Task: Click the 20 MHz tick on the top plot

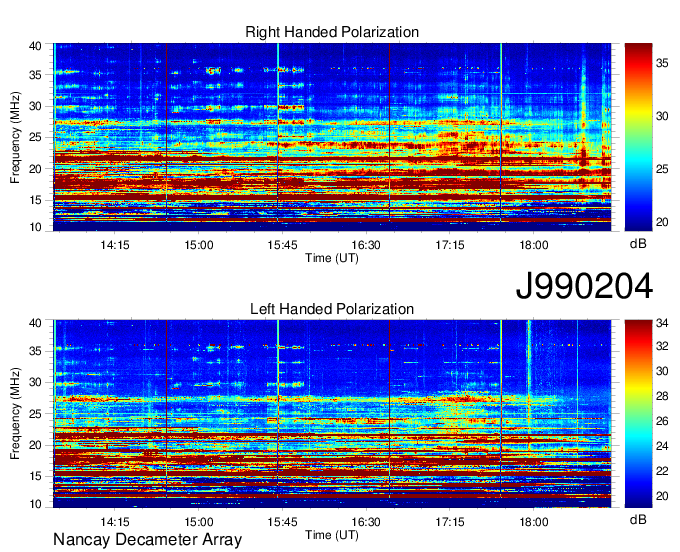Action: pyautogui.click(x=35, y=169)
